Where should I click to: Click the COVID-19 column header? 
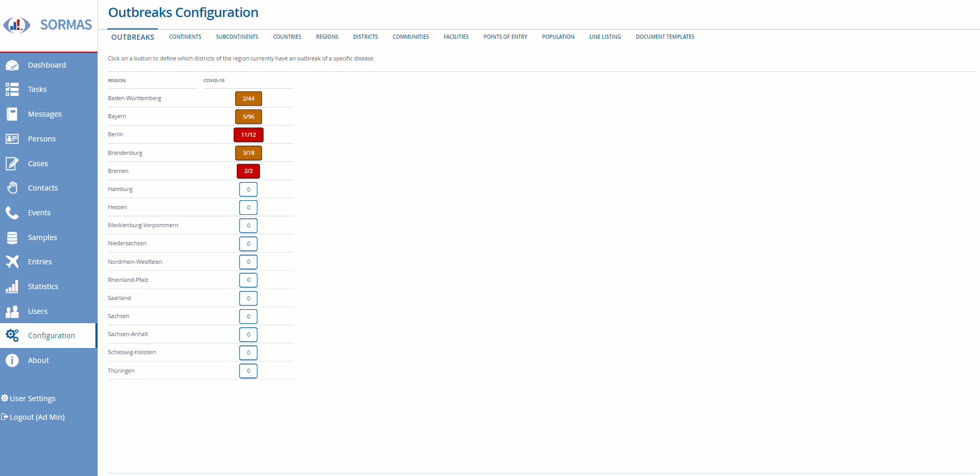point(214,81)
